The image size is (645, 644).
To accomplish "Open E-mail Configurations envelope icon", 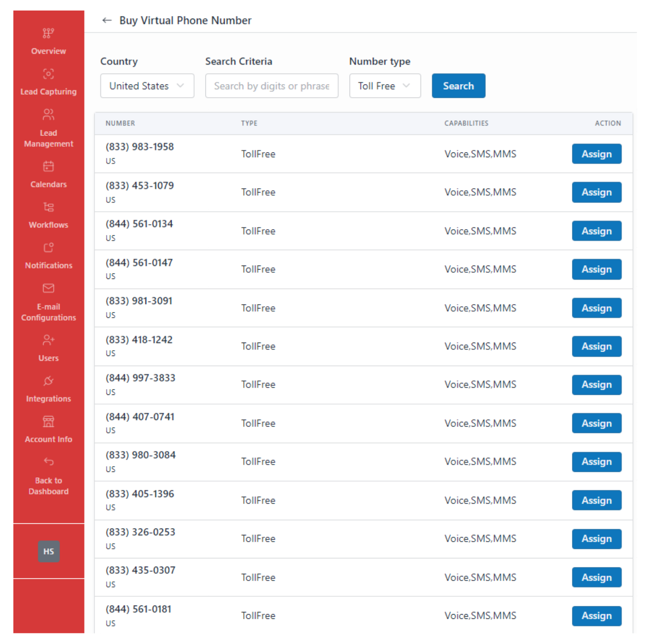I will click(x=48, y=288).
